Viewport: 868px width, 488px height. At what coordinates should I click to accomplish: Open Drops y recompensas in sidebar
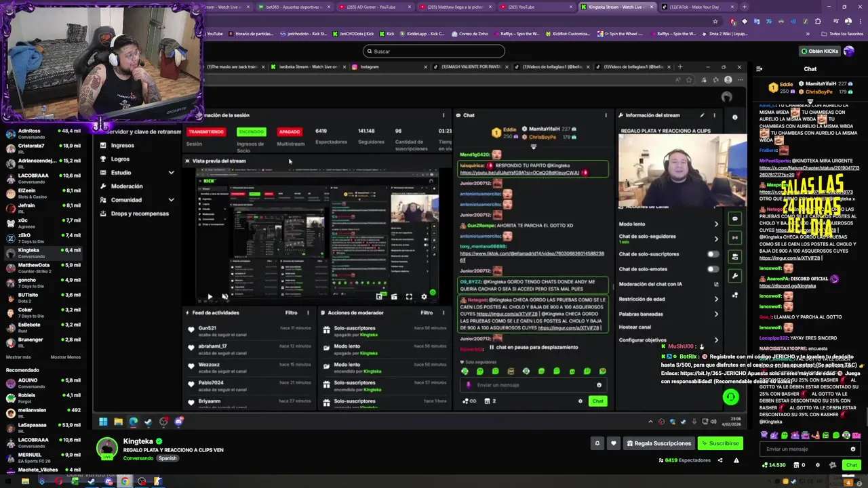[140, 213]
